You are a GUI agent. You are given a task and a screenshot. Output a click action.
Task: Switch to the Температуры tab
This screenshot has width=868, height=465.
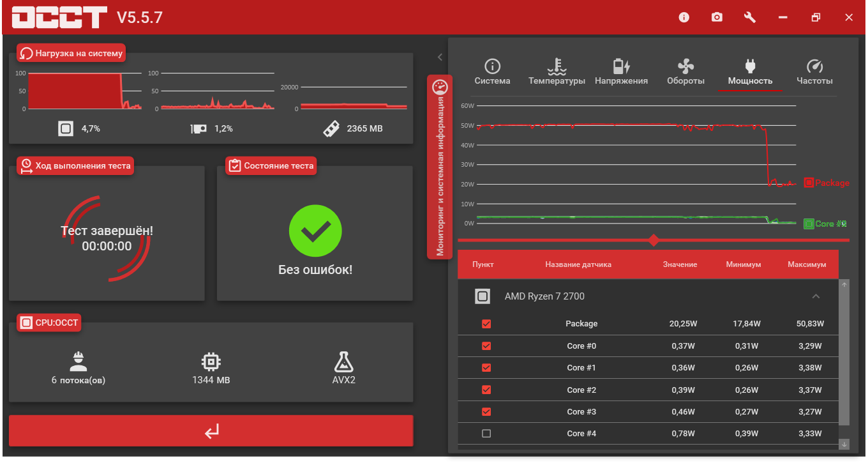coord(557,72)
